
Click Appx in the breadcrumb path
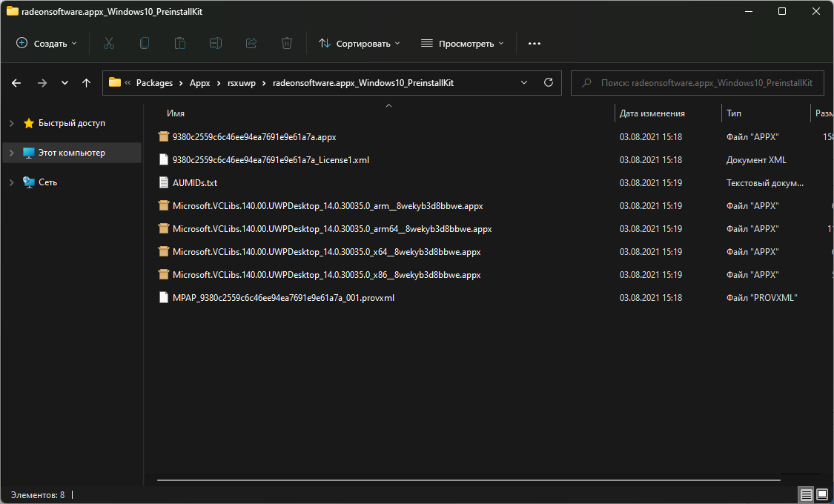pos(200,83)
